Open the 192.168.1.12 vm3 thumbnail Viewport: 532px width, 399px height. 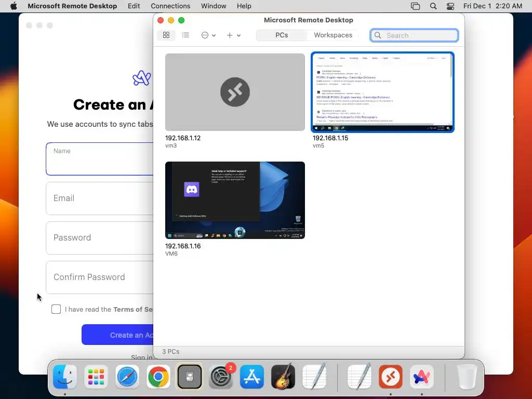(x=235, y=92)
